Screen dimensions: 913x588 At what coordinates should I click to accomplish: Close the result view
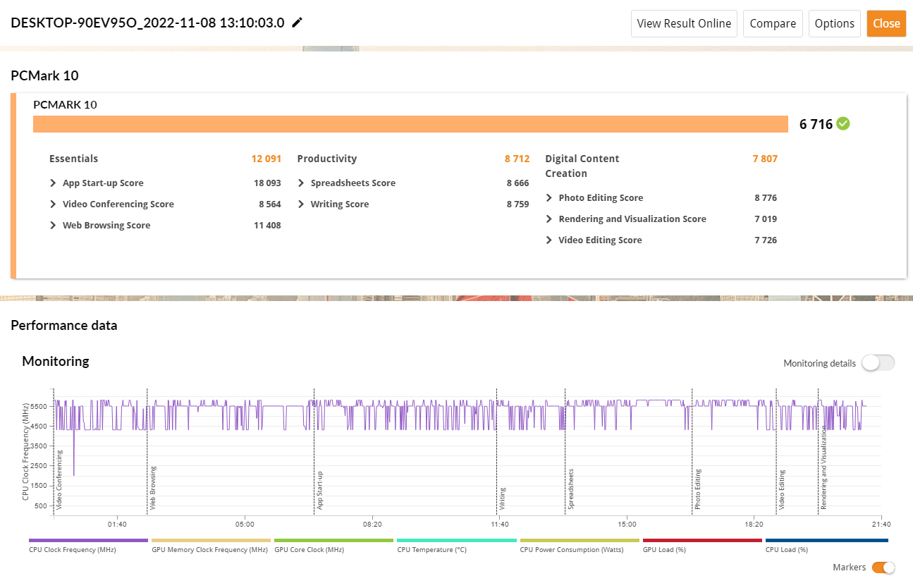tap(886, 23)
